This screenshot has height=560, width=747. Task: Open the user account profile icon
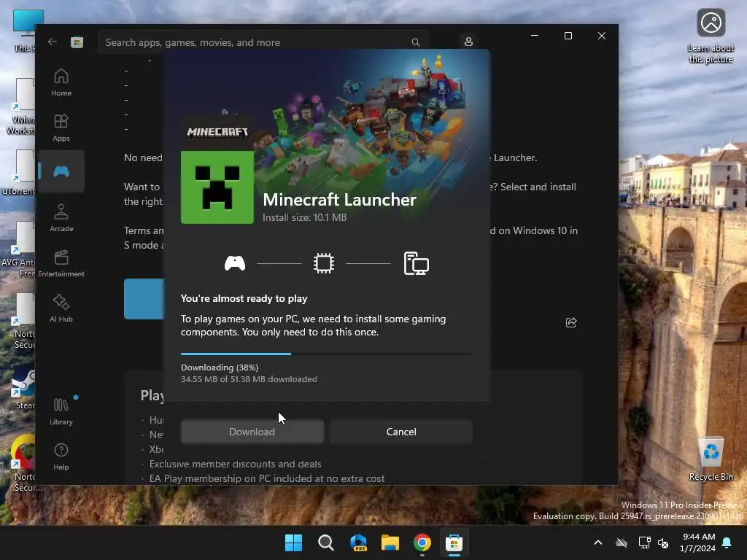point(468,42)
